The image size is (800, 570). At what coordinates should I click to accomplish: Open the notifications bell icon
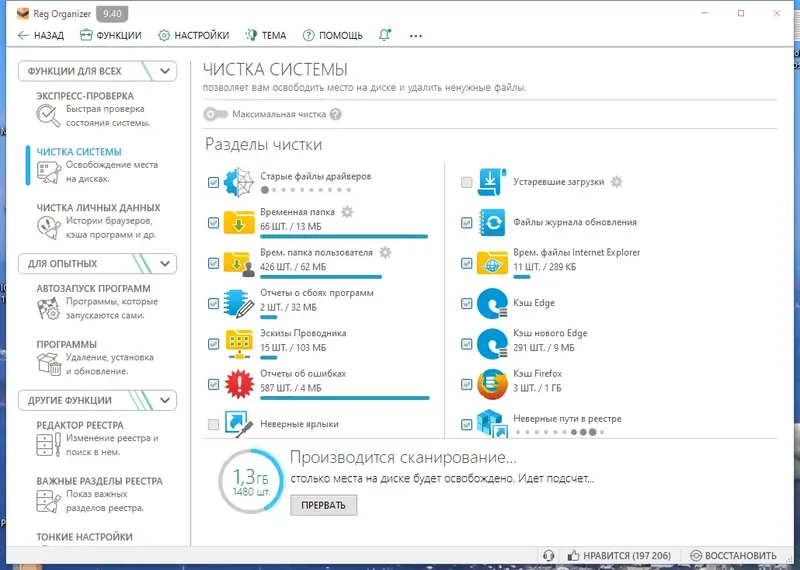tap(385, 35)
